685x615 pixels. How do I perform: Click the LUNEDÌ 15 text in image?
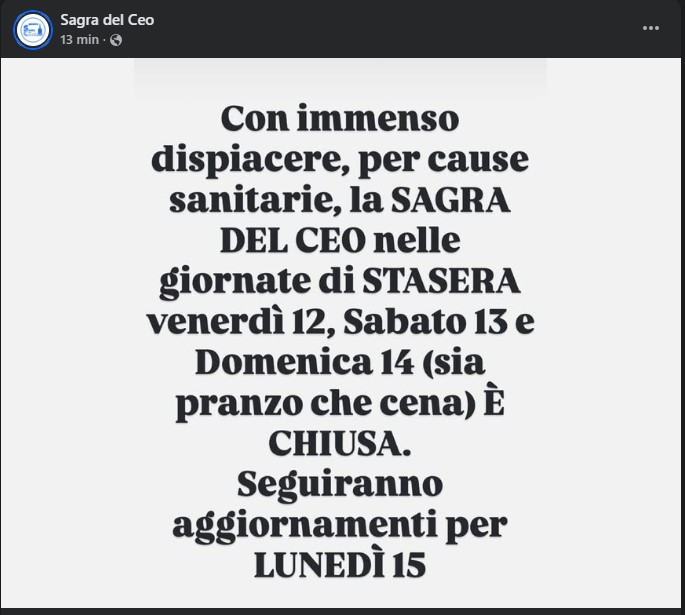click(340, 564)
